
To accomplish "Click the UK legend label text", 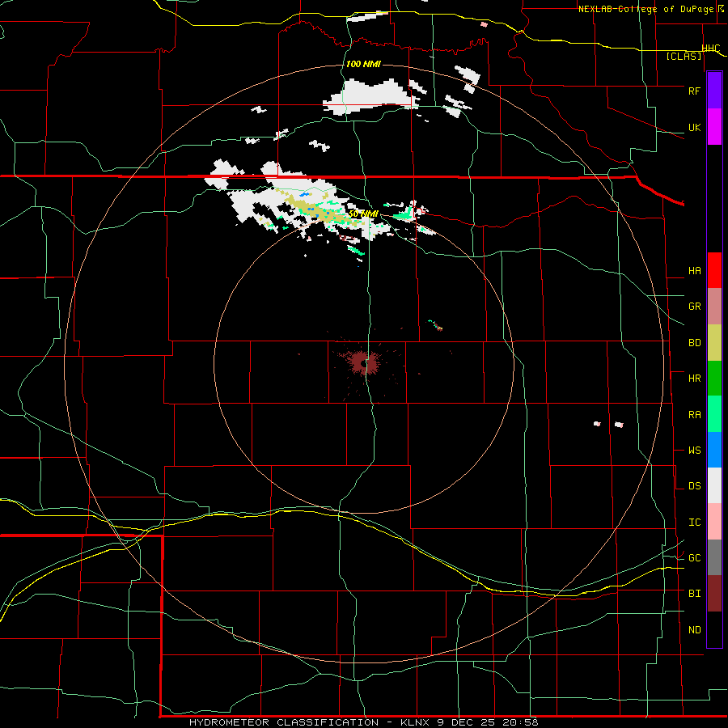I will point(694,127).
